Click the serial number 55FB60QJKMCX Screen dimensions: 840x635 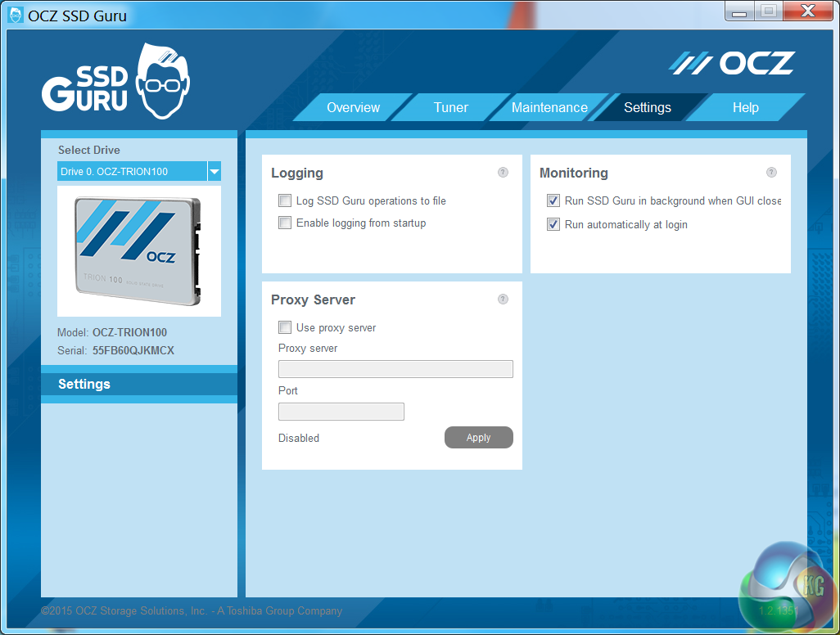click(x=133, y=351)
